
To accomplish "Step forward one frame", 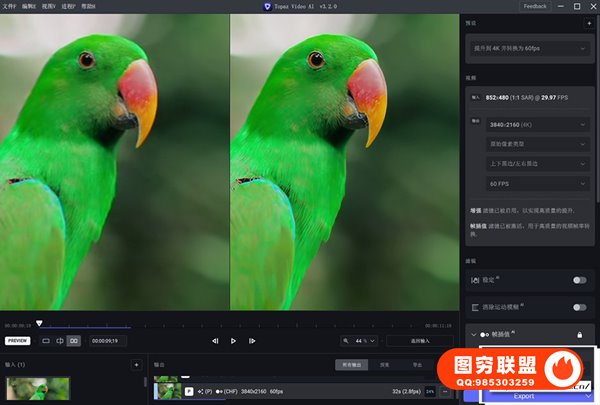I will coord(252,341).
